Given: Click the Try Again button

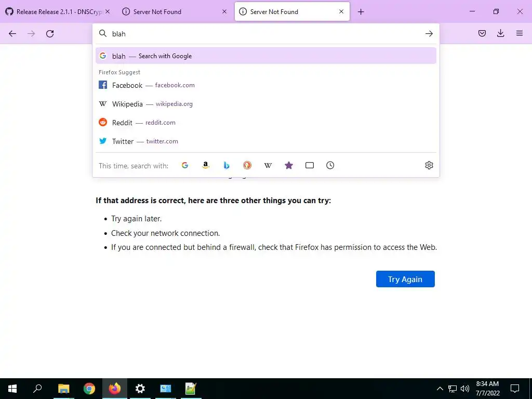Looking at the screenshot, I should [405, 279].
